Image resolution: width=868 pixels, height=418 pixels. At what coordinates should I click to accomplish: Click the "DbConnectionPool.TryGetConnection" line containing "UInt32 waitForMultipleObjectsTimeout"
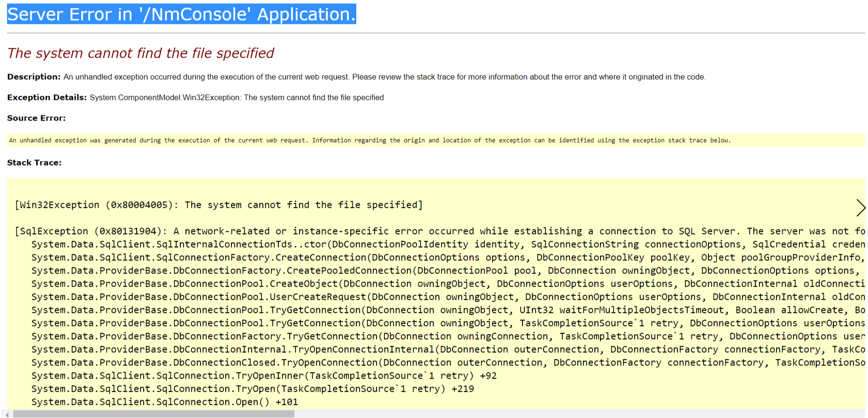(x=448, y=310)
